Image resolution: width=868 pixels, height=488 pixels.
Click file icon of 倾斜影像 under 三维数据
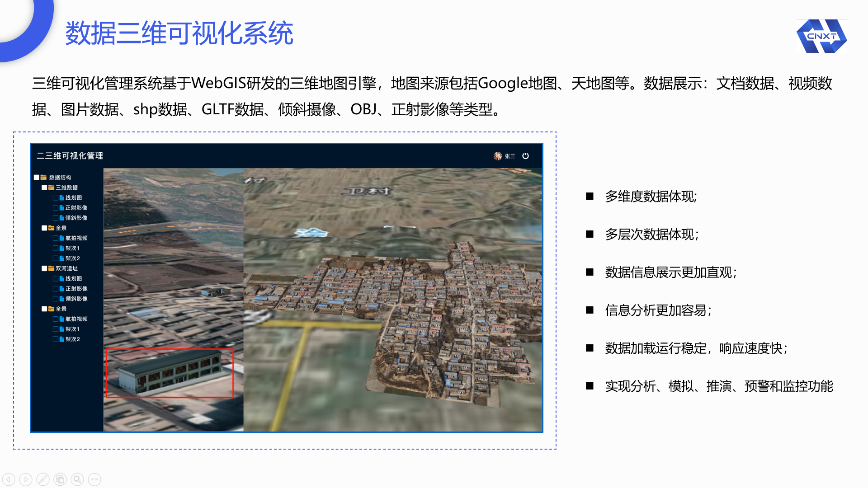coord(61,218)
